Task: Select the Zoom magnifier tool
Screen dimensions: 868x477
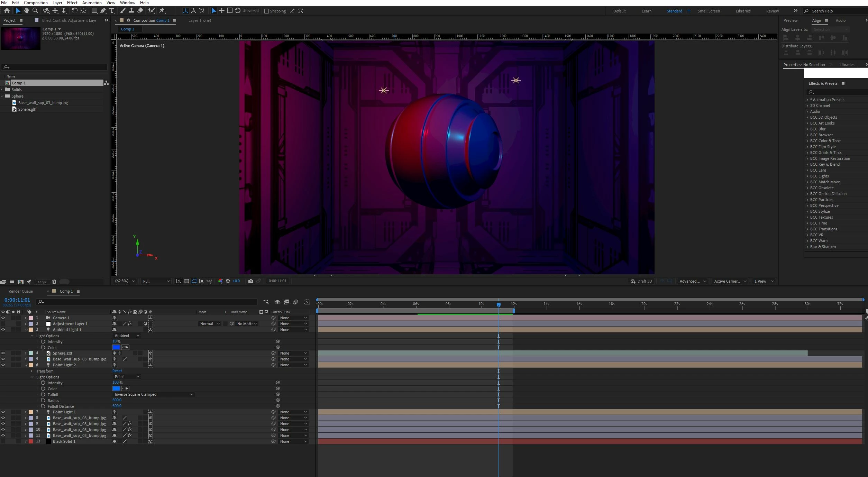Action: point(35,11)
